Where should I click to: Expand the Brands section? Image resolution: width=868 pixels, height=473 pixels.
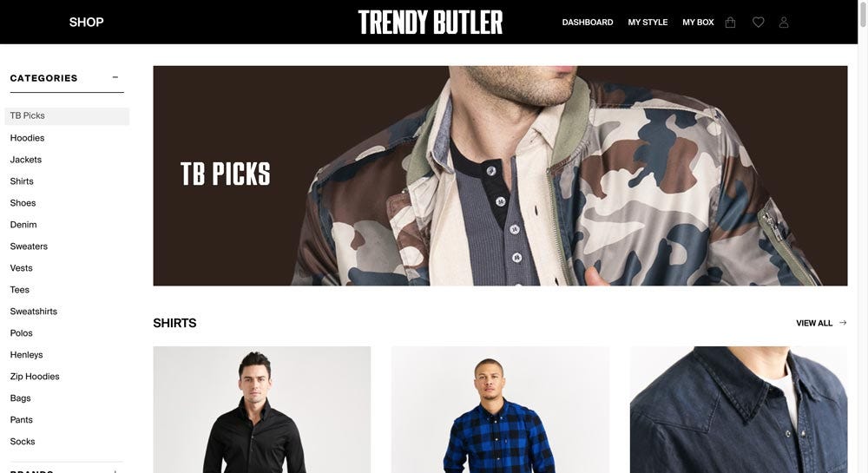coord(115,471)
